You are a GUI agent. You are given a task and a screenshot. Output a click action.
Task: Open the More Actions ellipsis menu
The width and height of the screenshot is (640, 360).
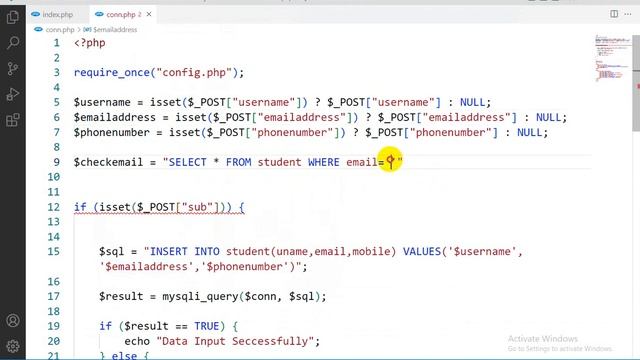point(628,14)
